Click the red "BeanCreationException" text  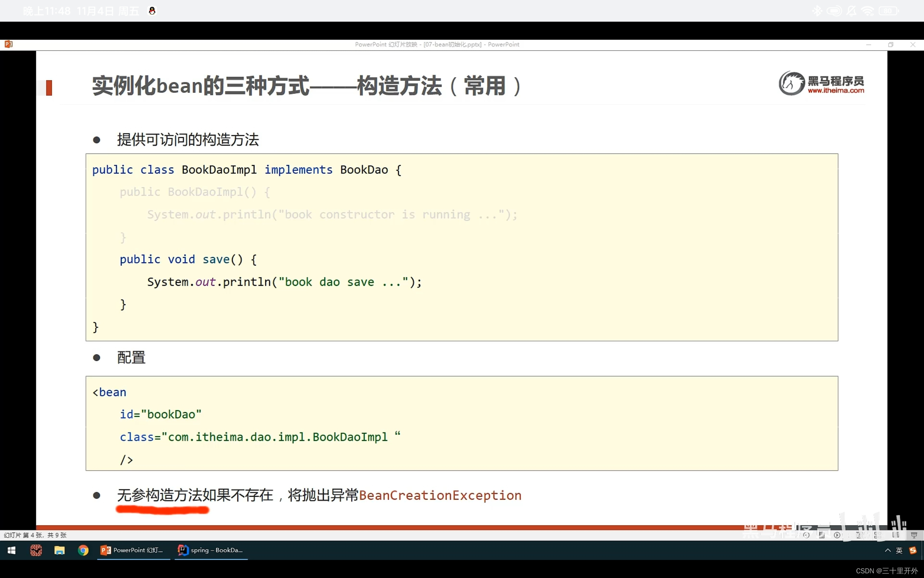click(440, 495)
